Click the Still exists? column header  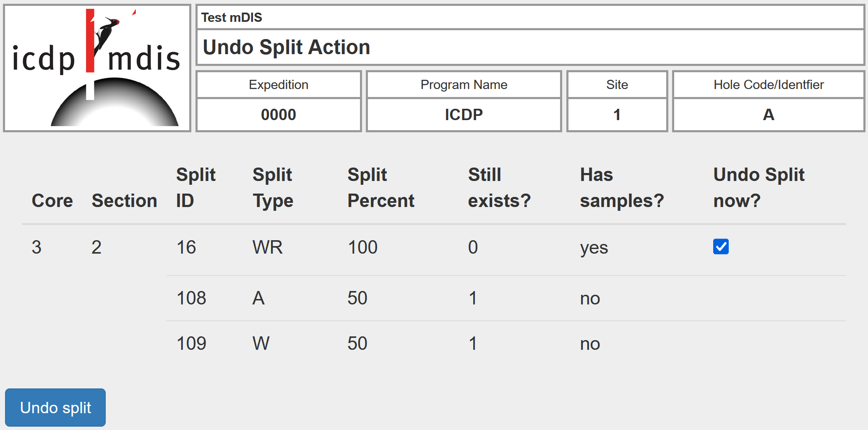click(500, 187)
